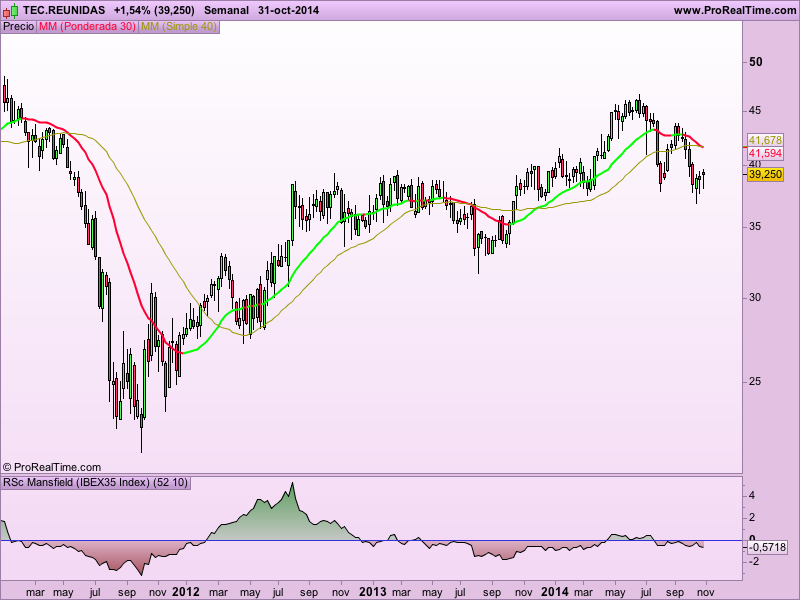This screenshot has height=600, width=800.
Task: Click the TEC.REUNIDAS ticker title
Action: coord(64,10)
